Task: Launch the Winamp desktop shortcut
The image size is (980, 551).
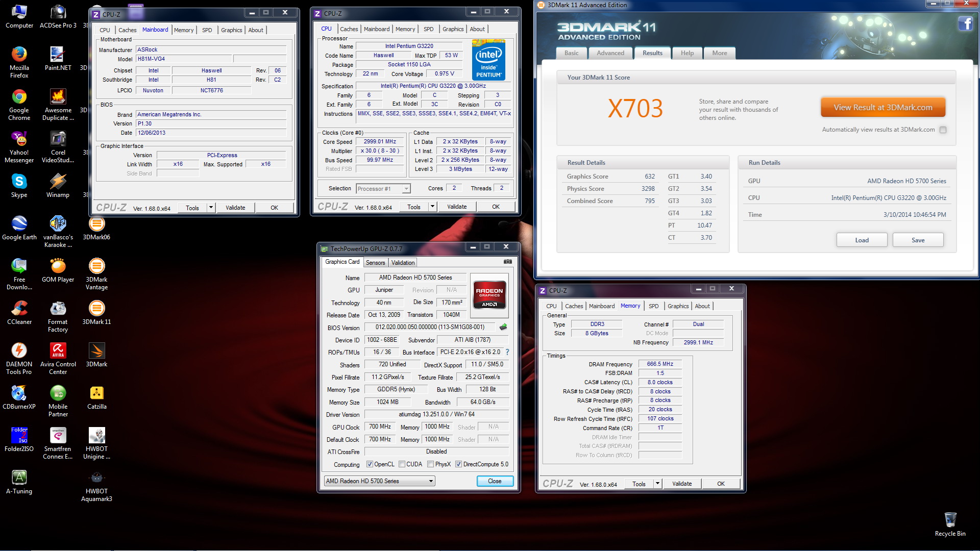Action: click(58, 186)
